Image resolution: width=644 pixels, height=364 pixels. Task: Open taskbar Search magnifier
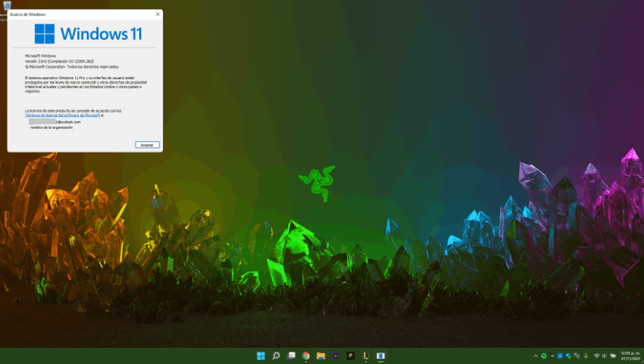[x=276, y=356]
